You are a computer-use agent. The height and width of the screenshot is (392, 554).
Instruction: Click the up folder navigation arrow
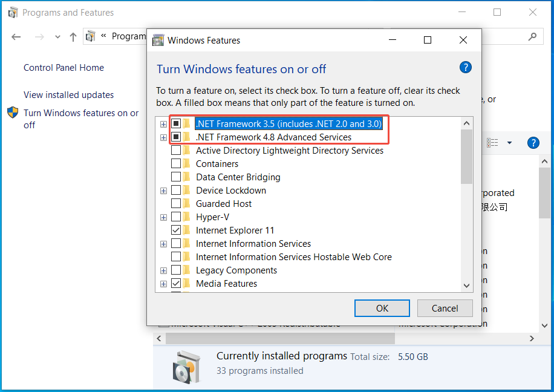[73, 37]
